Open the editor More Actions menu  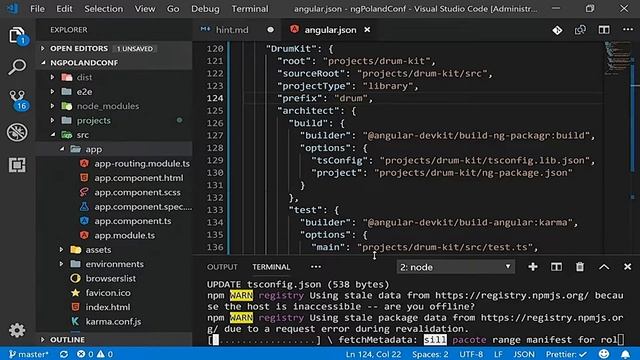coord(628,29)
